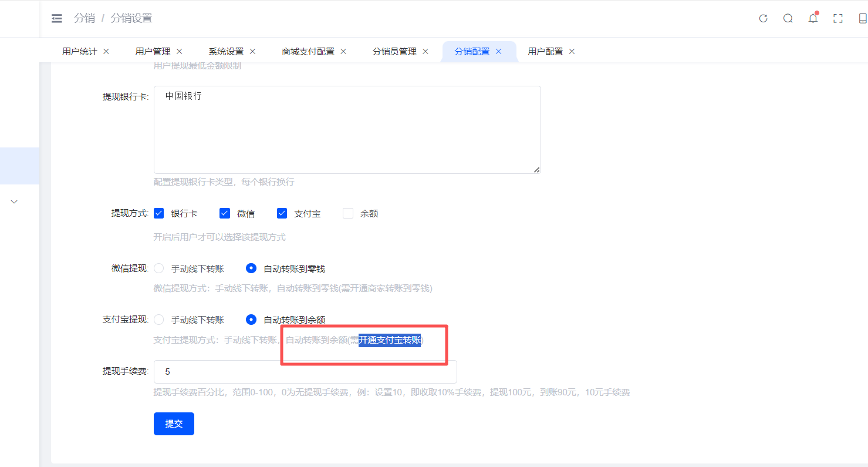The image size is (868, 467).
Task: Close the 系统设置 tab
Action: click(252, 52)
